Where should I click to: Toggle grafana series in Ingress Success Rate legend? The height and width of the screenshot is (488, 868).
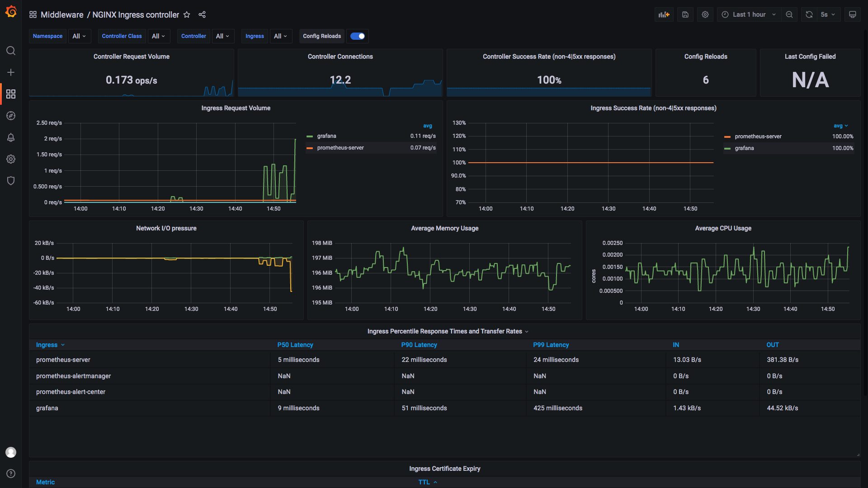coord(744,148)
